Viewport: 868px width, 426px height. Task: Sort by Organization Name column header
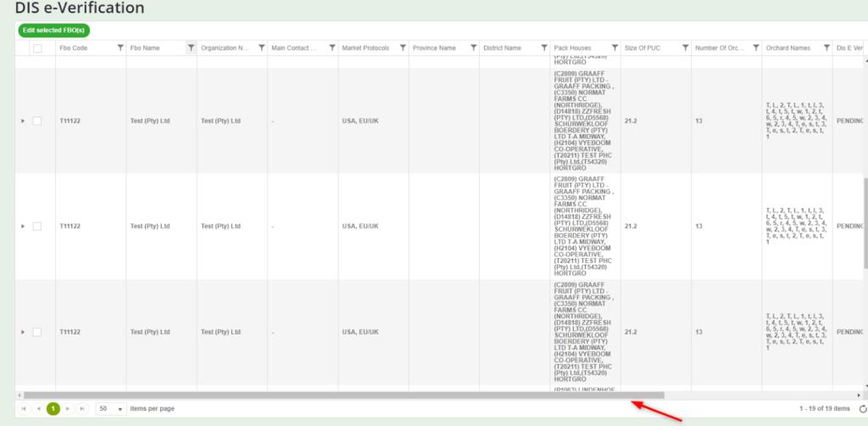(x=225, y=48)
